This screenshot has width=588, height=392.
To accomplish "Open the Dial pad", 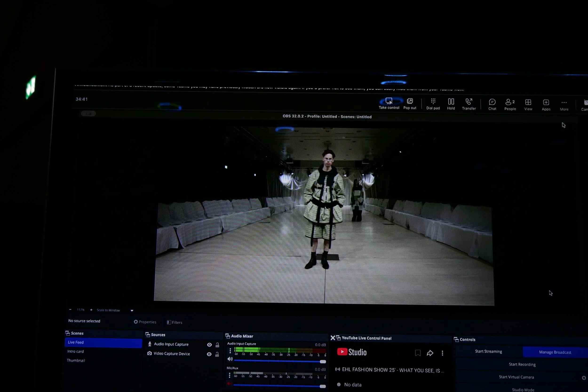I will (x=433, y=102).
